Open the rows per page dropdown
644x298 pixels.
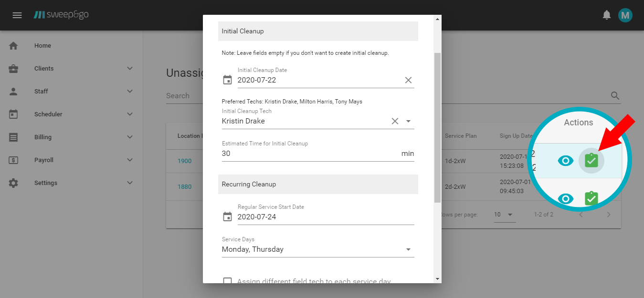tap(505, 215)
